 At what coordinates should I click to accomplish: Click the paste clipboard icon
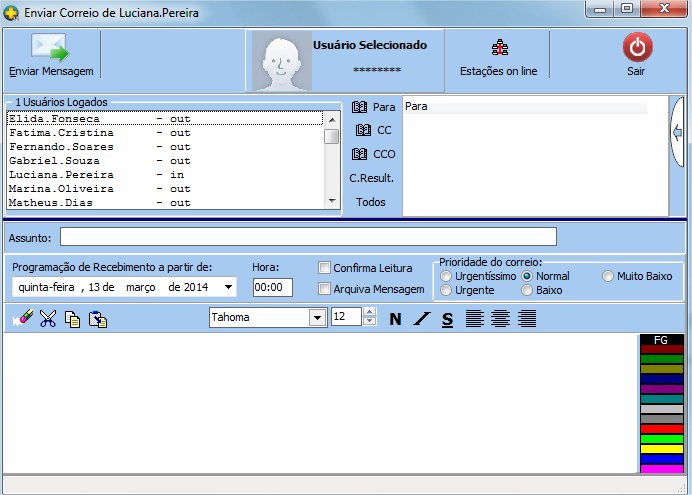coord(97,319)
